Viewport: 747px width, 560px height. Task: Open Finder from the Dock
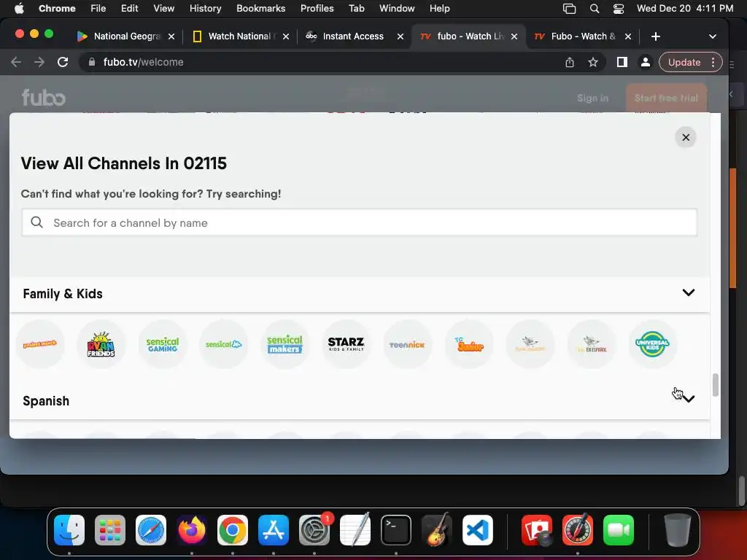69,530
